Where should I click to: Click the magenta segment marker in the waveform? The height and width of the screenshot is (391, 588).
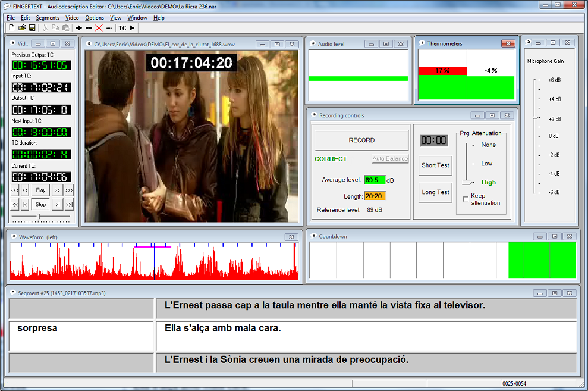(153, 247)
